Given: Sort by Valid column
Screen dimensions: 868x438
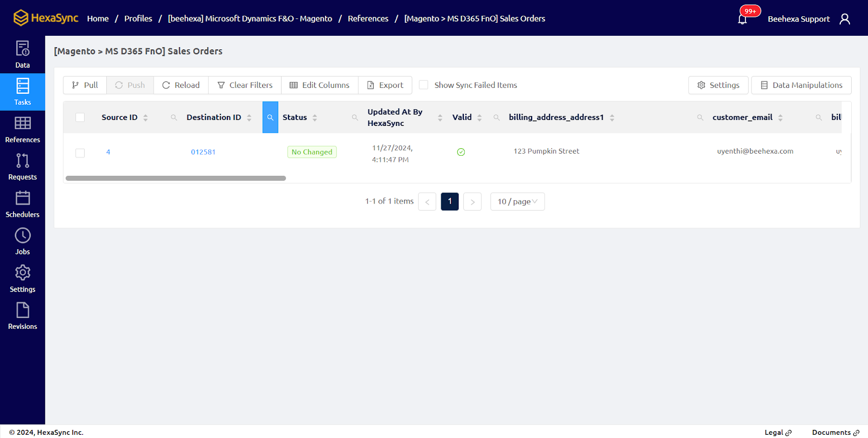Looking at the screenshot, I should pyautogui.click(x=480, y=117).
